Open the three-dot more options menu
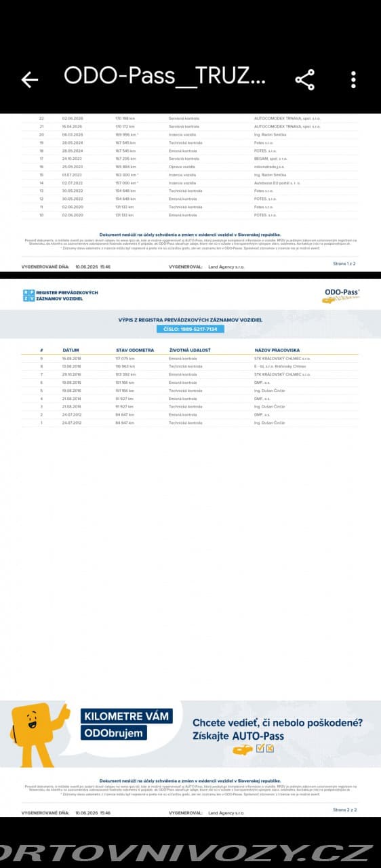The image size is (381, 868). 353,79
